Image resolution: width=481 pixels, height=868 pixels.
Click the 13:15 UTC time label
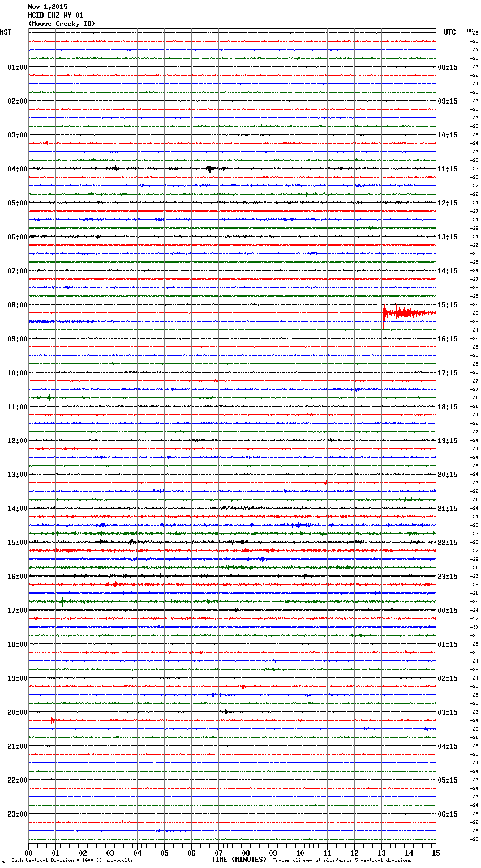(x=448, y=237)
